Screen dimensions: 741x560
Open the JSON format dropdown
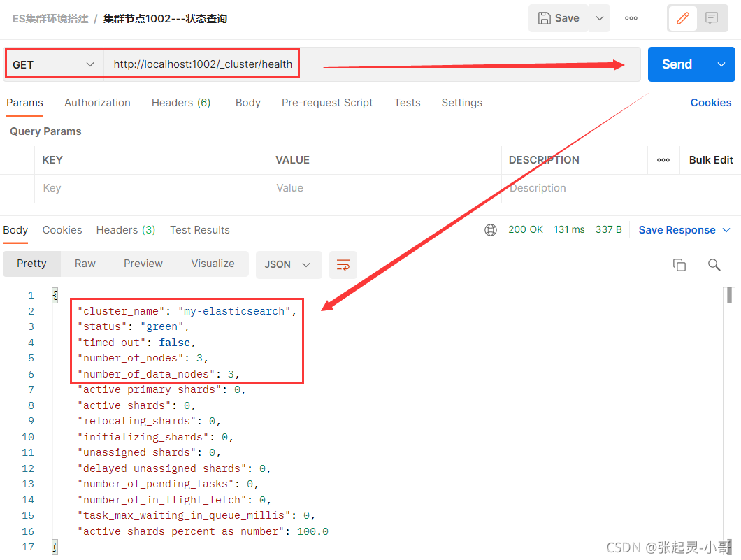(288, 265)
